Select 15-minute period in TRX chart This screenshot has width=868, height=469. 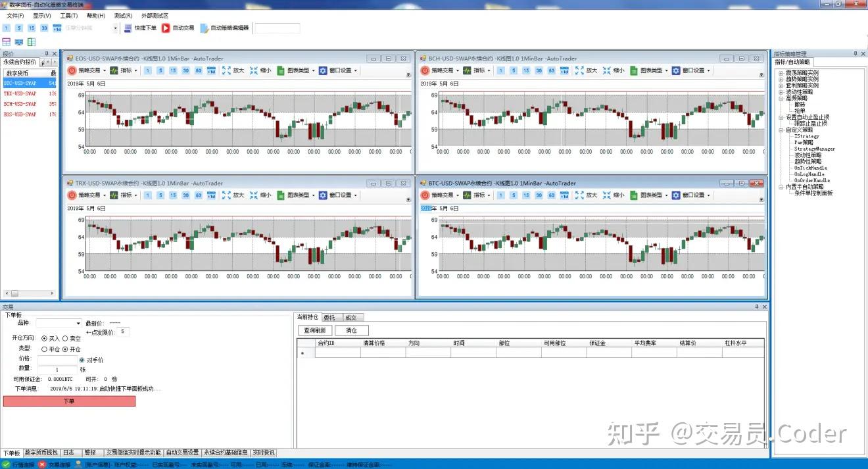pos(173,195)
